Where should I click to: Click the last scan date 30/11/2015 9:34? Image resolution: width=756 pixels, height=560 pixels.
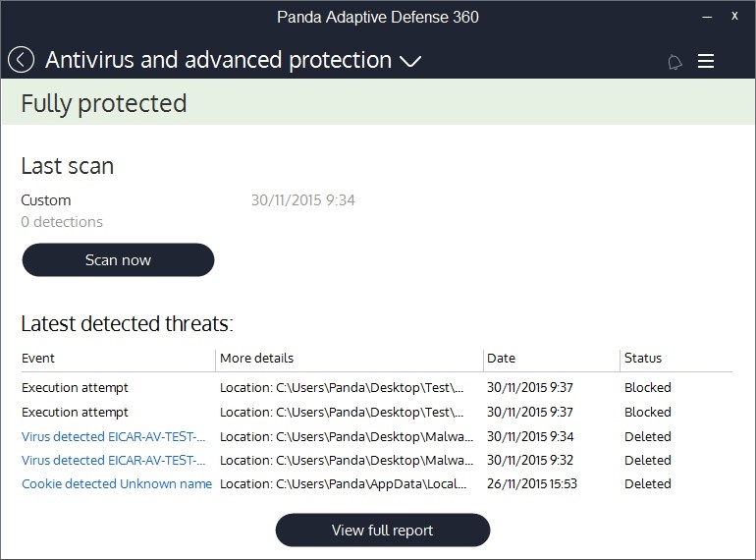(303, 200)
